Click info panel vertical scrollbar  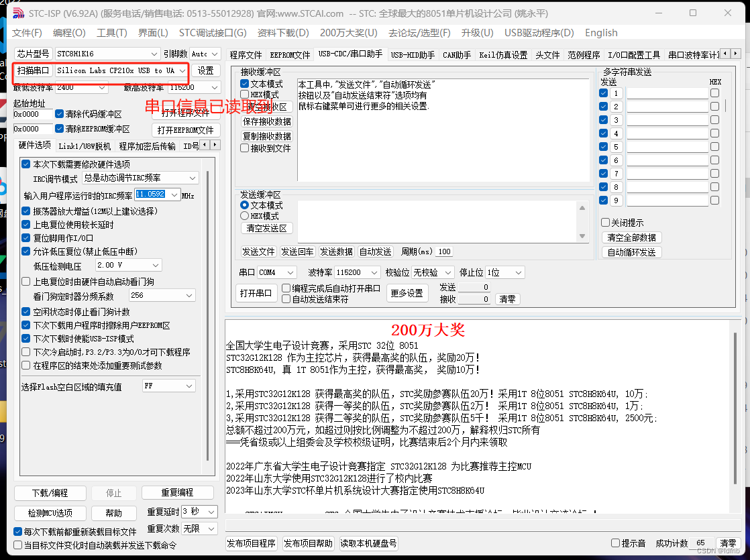tap(735, 409)
